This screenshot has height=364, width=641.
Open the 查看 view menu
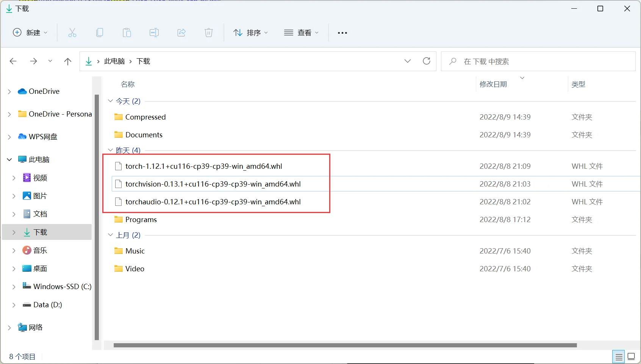click(x=301, y=33)
